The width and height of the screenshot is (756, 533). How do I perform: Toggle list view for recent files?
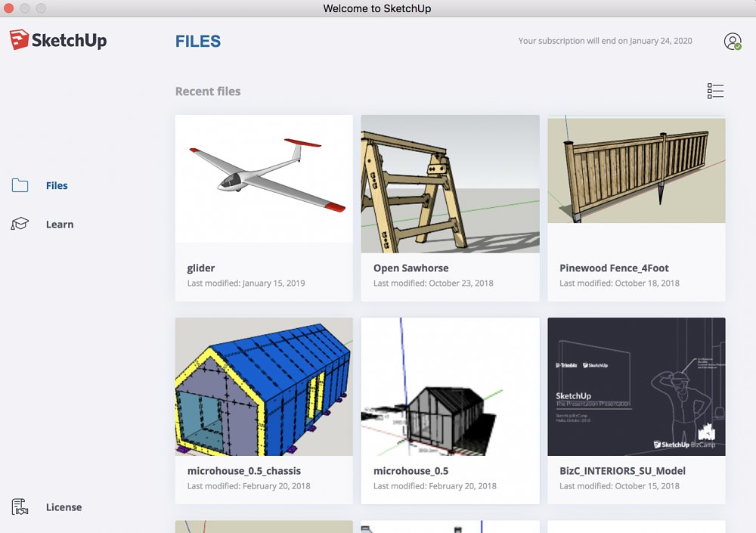click(x=715, y=91)
